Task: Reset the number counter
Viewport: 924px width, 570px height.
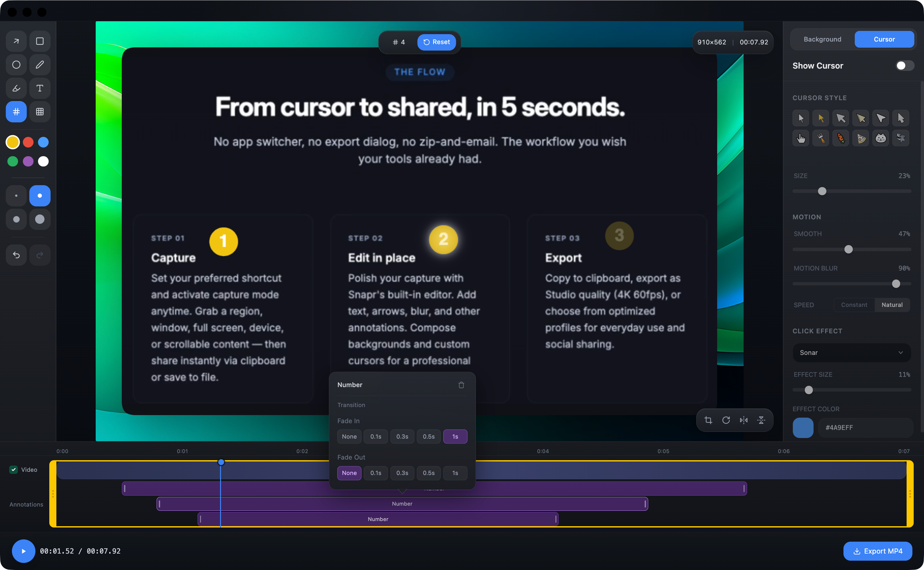Action: (x=436, y=42)
